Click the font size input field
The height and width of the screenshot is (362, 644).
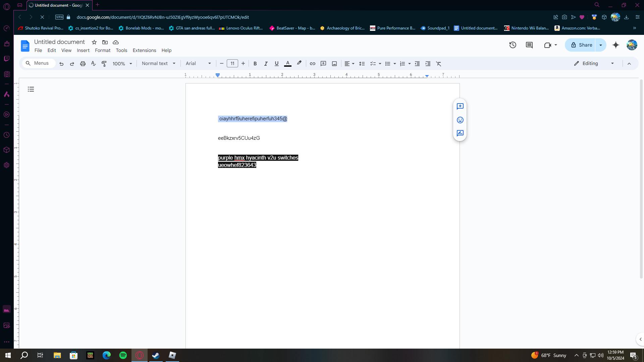tap(232, 64)
